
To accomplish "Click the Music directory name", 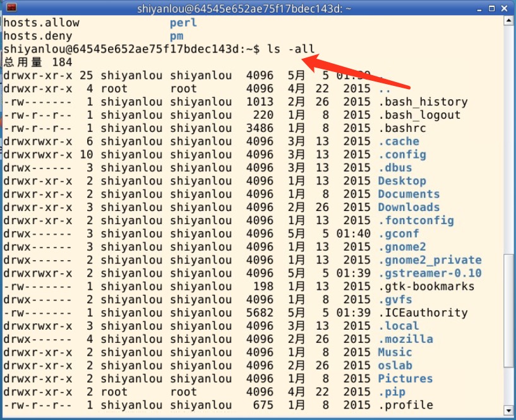I will click(x=395, y=352).
